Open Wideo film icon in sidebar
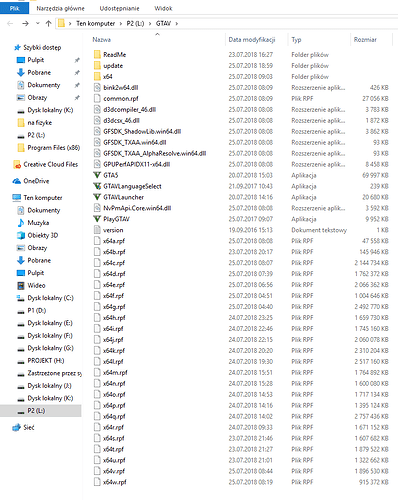Viewport: 398px width, 500px height. [x=21, y=285]
